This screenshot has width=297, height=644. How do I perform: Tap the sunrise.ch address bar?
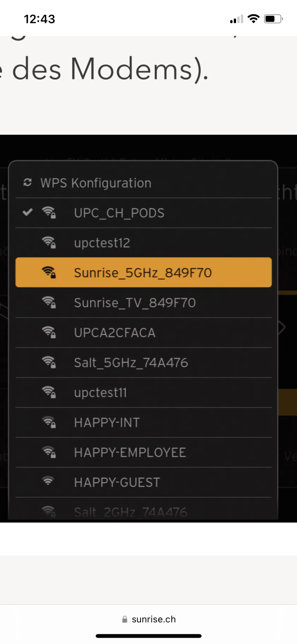pyautogui.click(x=148, y=619)
